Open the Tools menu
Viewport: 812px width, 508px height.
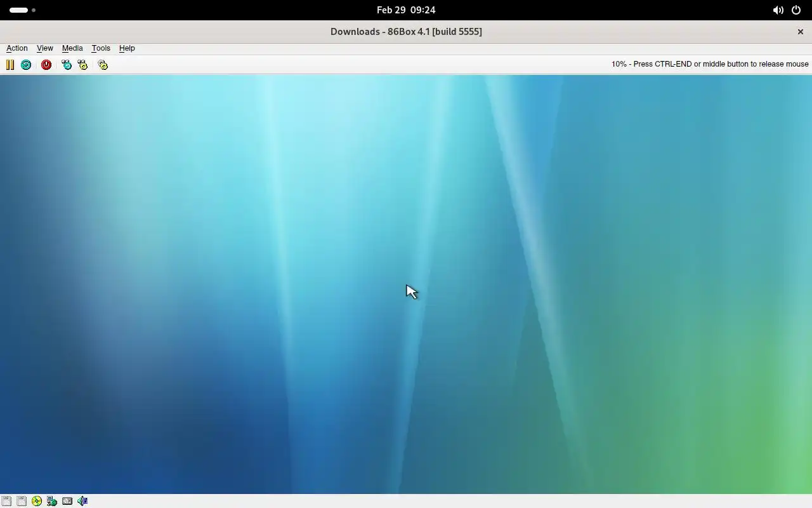point(101,48)
